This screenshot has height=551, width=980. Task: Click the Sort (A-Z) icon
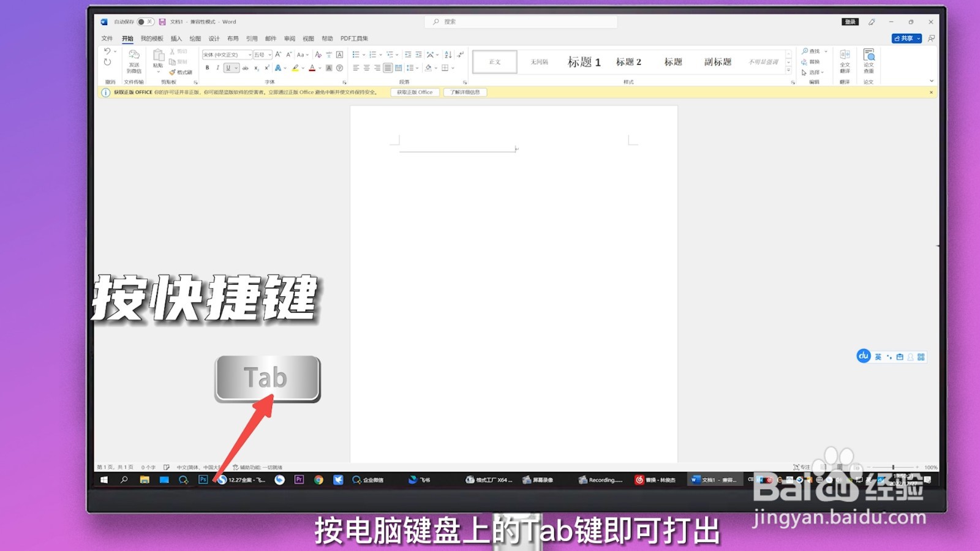click(448, 54)
